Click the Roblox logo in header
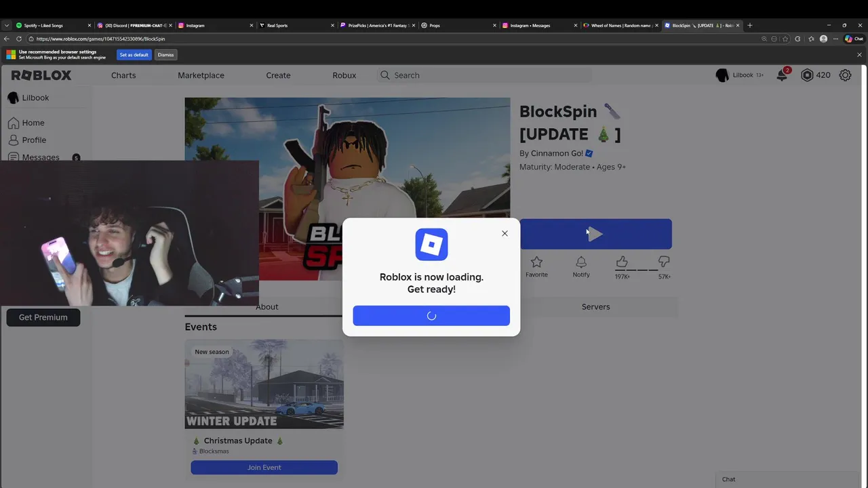The width and height of the screenshot is (868, 488). [x=41, y=75]
